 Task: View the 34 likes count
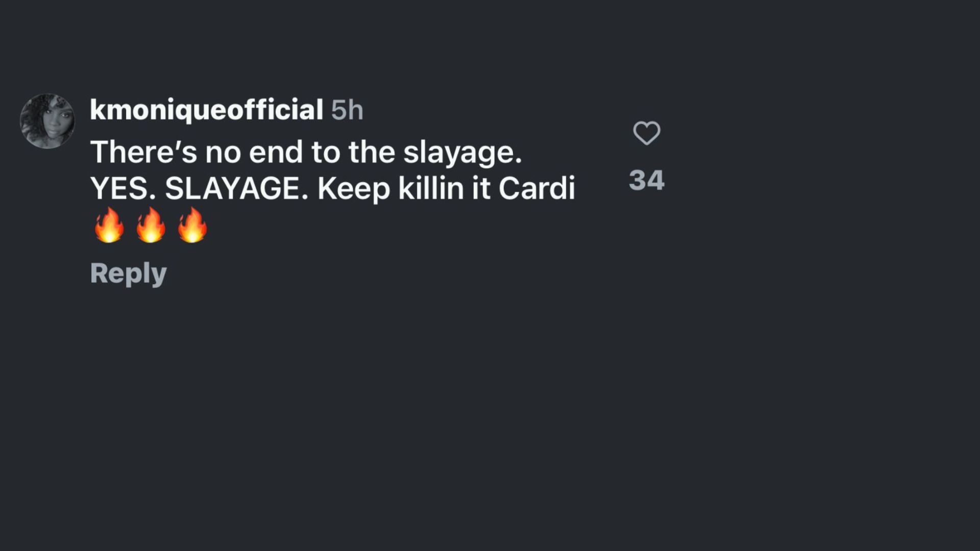pyautogui.click(x=647, y=180)
